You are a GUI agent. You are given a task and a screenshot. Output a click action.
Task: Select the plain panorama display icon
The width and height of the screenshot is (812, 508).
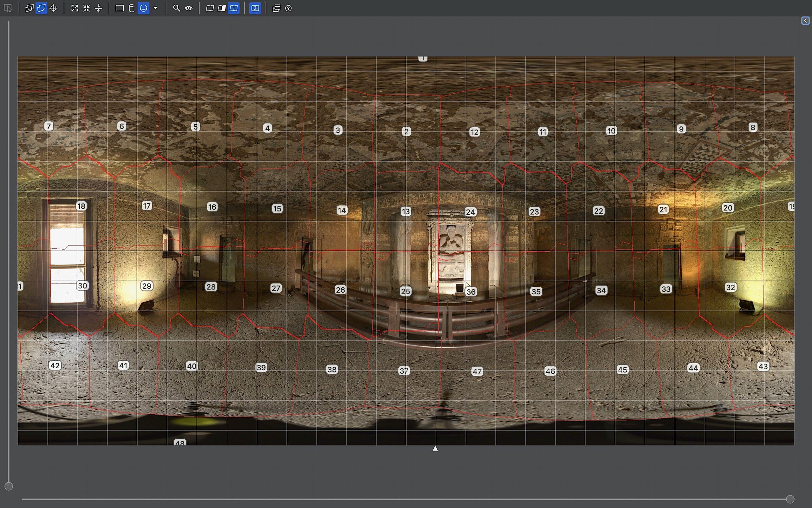(210, 8)
